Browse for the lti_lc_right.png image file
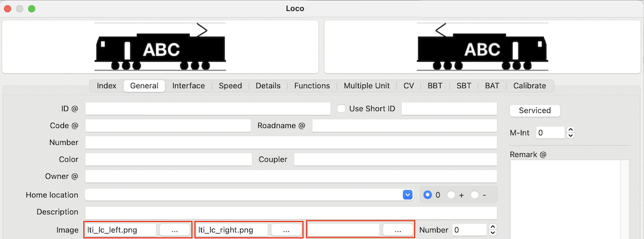The width and height of the screenshot is (644, 239). point(286,230)
